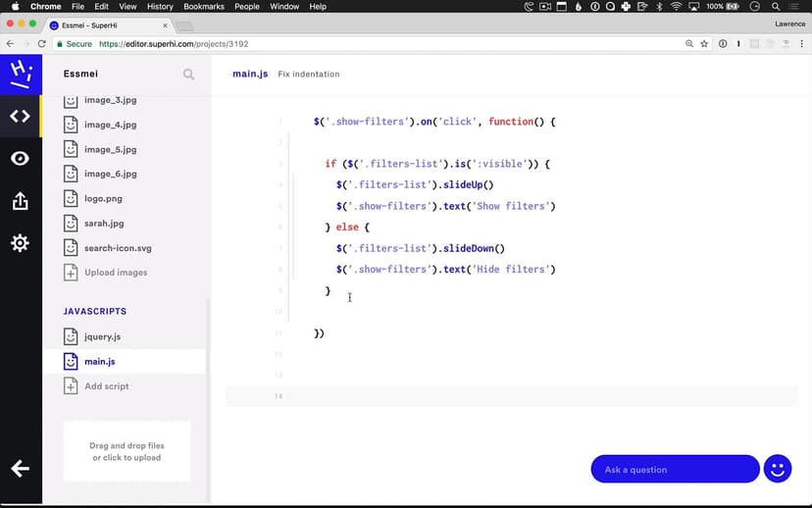Open project settings gear icon
The width and height of the screenshot is (812, 508).
click(20, 243)
